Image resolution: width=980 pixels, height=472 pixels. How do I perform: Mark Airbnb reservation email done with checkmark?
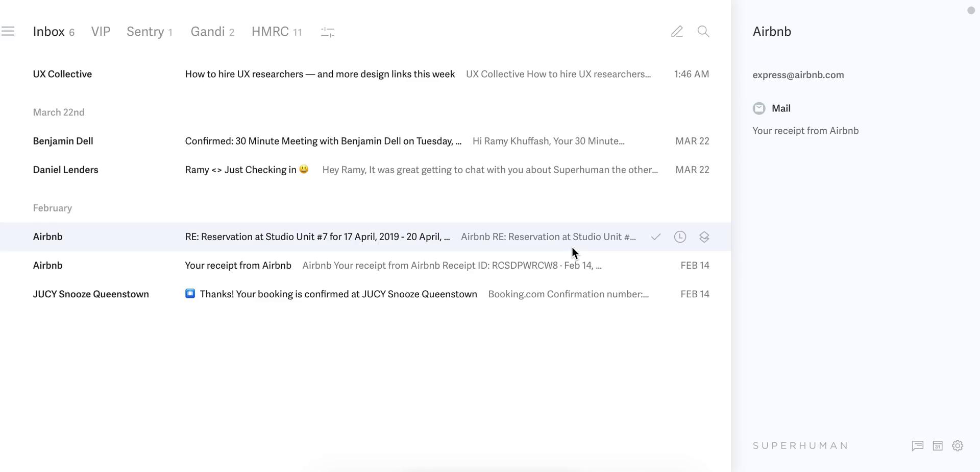click(656, 237)
